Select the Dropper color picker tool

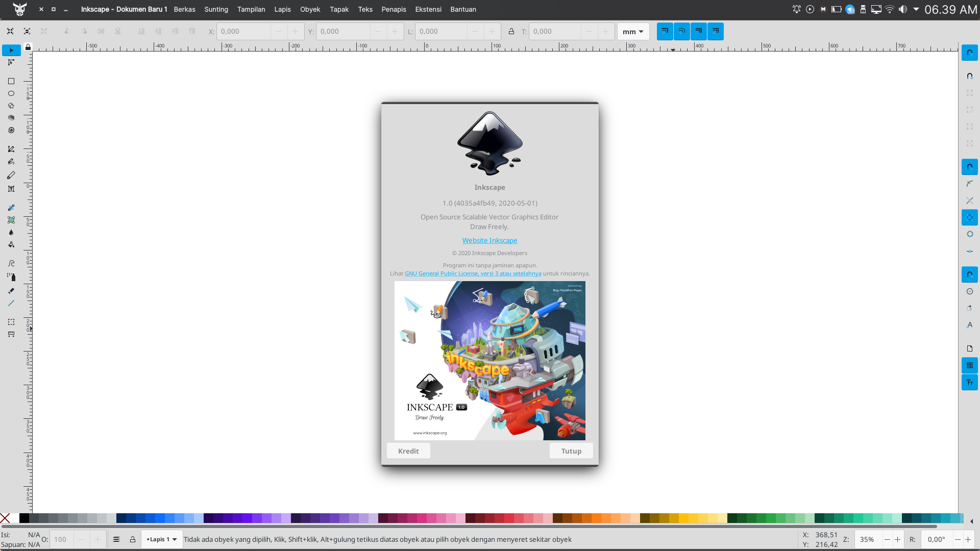[11, 232]
